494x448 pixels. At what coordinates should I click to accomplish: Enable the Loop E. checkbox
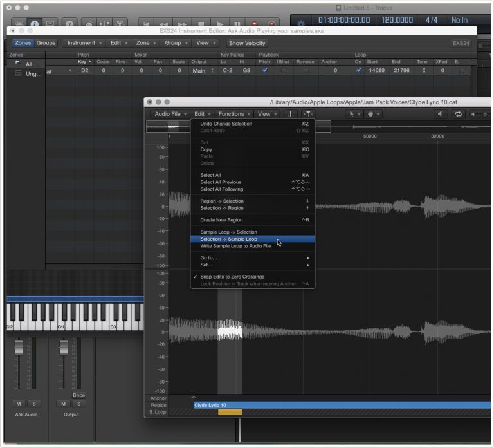click(x=462, y=71)
